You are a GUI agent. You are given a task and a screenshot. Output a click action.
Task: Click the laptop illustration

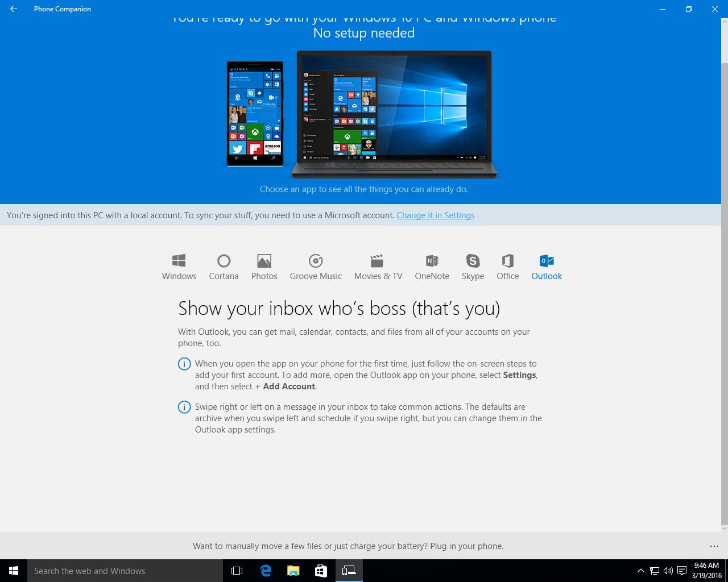tap(394, 115)
